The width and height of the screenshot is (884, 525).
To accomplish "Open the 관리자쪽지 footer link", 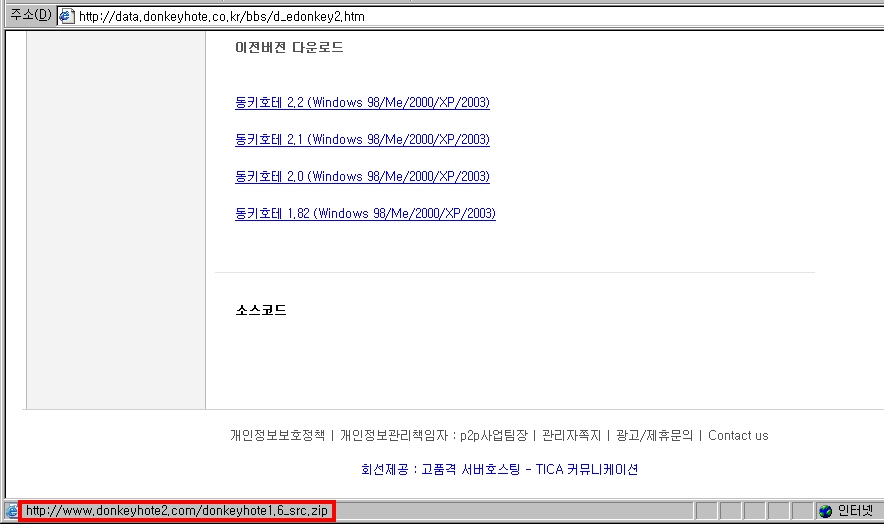I will click(x=571, y=435).
